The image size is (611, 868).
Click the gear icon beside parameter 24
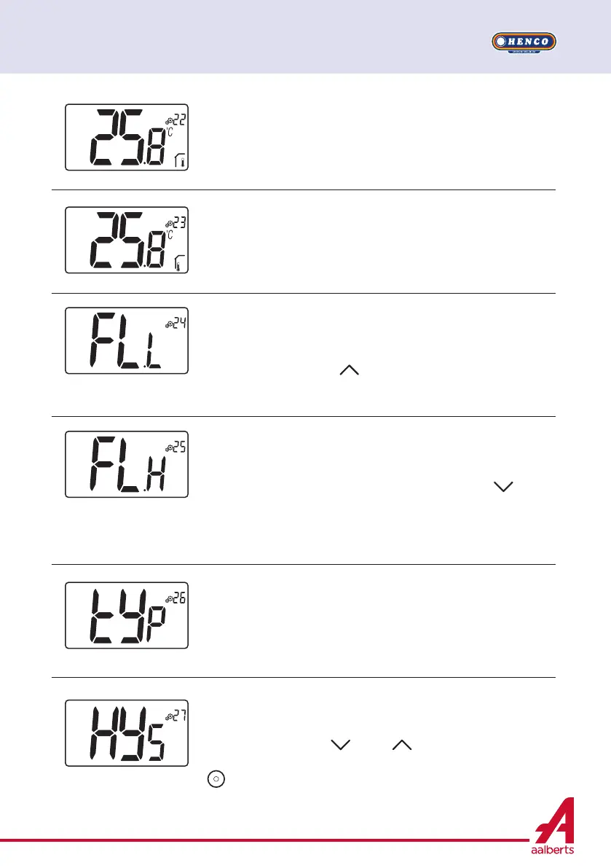click(x=168, y=324)
